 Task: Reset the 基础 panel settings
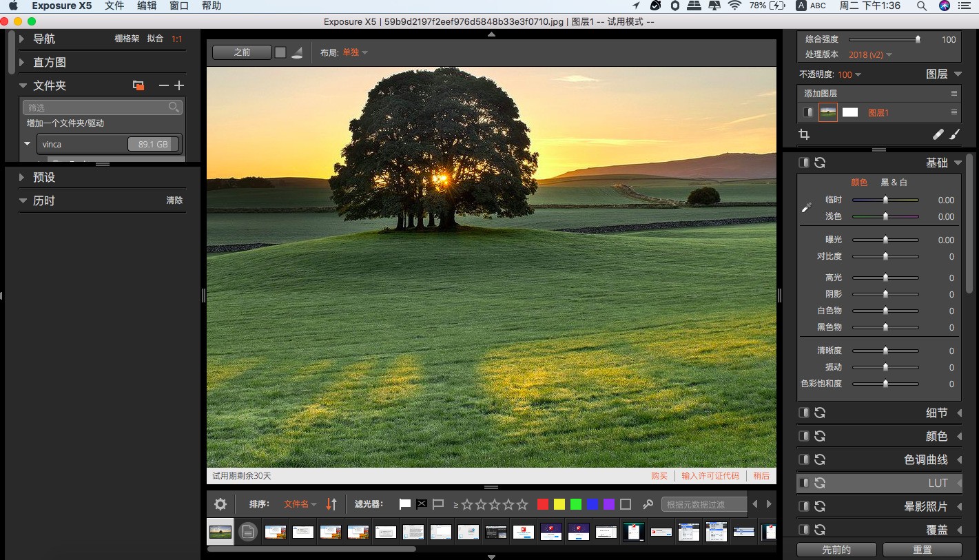(x=820, y=163)
